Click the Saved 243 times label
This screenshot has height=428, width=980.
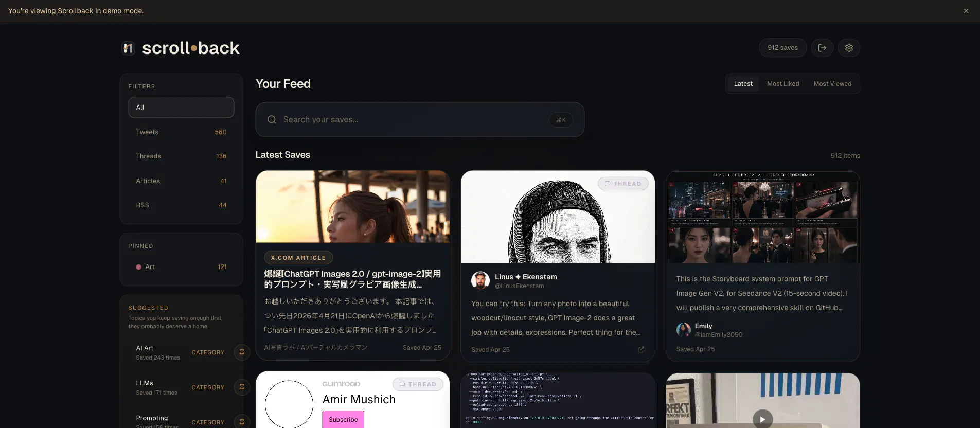[158, 358]
